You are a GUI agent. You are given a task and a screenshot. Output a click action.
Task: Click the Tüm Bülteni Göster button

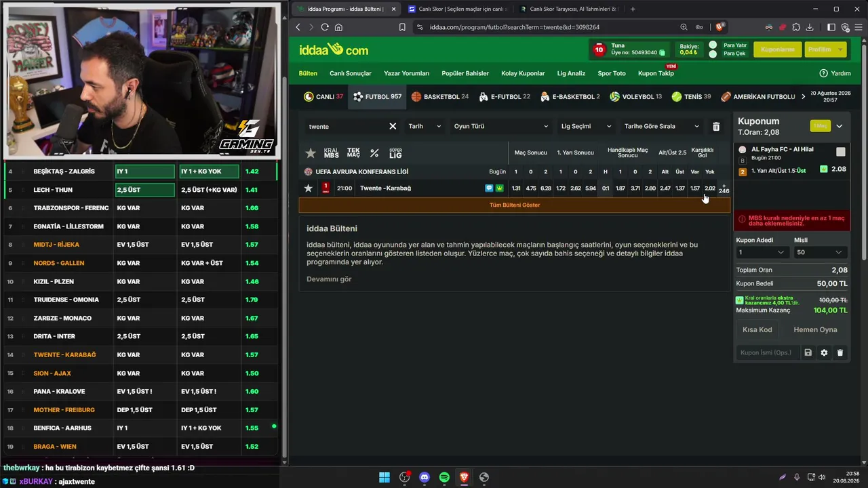click(x=515, y=205)
